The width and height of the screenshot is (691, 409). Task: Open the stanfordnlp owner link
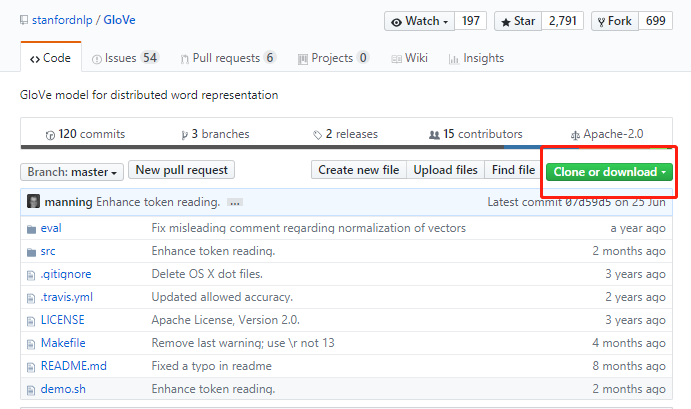click(x=62, y=20)
